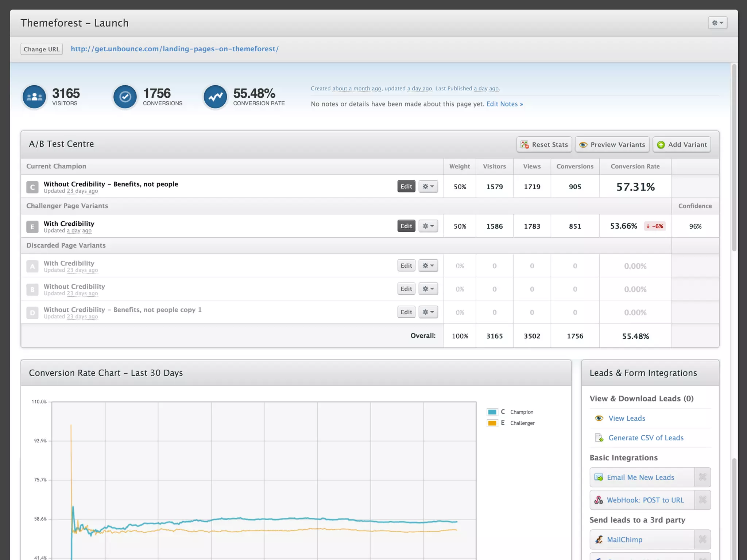Expand gear menu for discarded variant B

428,289
